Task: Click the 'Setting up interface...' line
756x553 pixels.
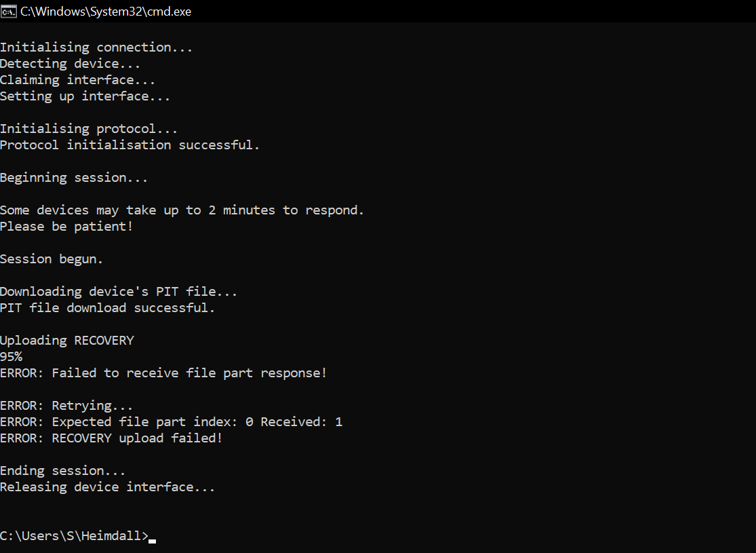Action: click(85, 96)
